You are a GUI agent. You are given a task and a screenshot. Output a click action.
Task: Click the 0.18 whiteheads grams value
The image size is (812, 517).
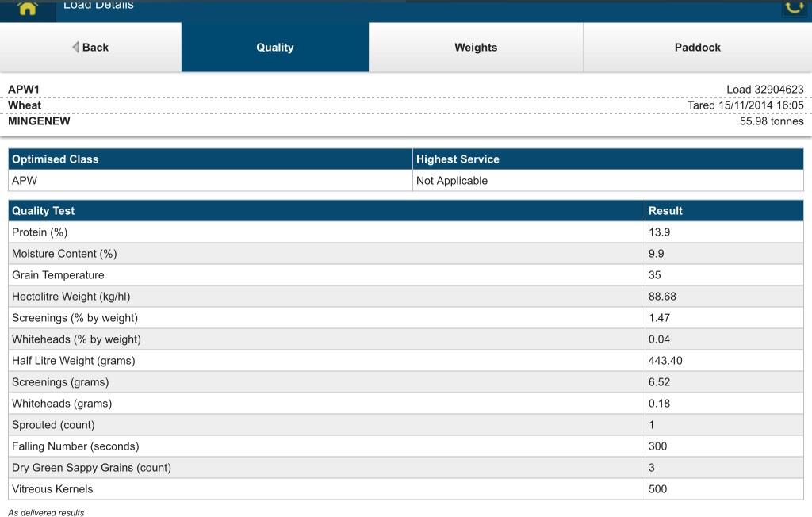[x=659, y=404]
